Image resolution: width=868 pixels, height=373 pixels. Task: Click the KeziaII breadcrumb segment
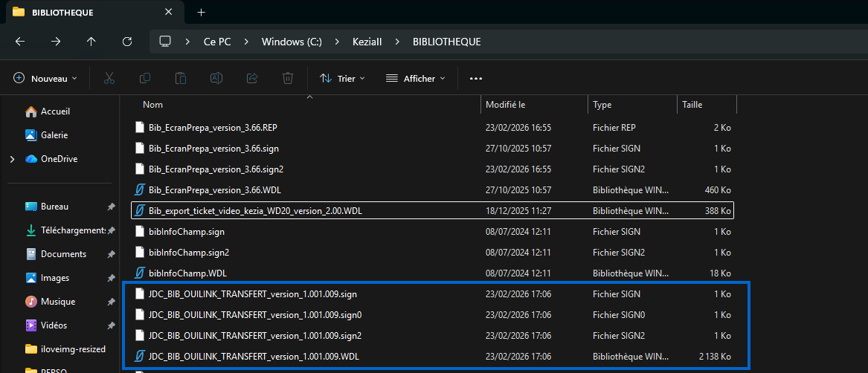coord(367,42)
